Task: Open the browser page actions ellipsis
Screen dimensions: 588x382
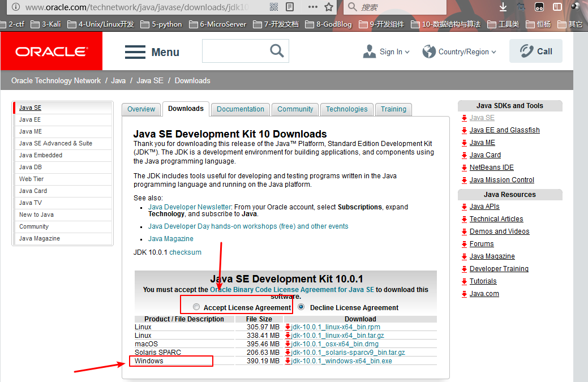Action: (312, 7)
